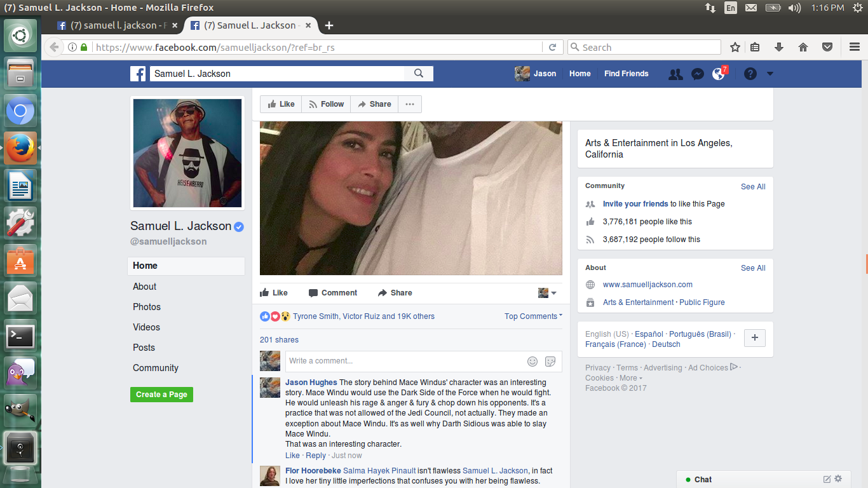Viewport: 868px width, 488px height.
Task: Go to Firefox home page icon
Action: click(803, 47)
